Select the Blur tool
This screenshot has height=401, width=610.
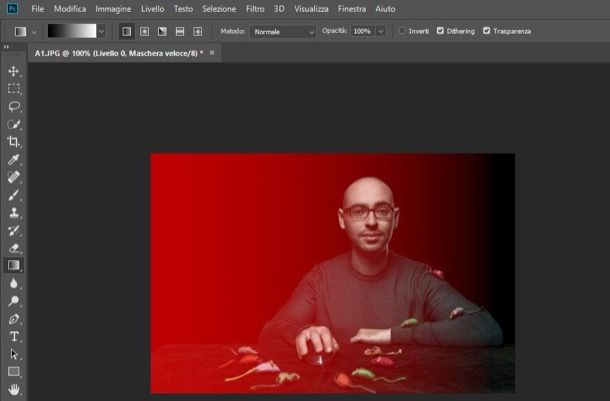point(14,283)
